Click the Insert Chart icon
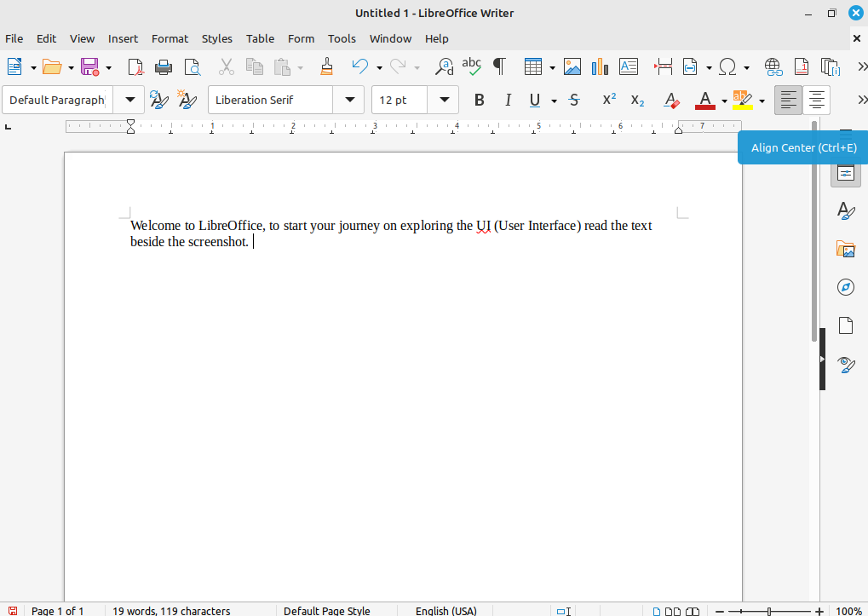The image size is (868, 616). [x=600, y=67]
